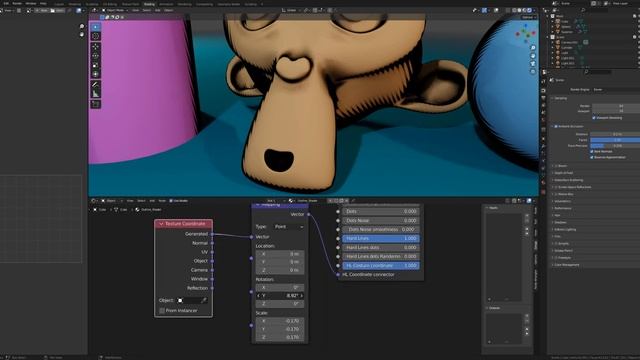Open the Scene properties tab
Viewport: 640px width, 360px height.
point(544,113)
